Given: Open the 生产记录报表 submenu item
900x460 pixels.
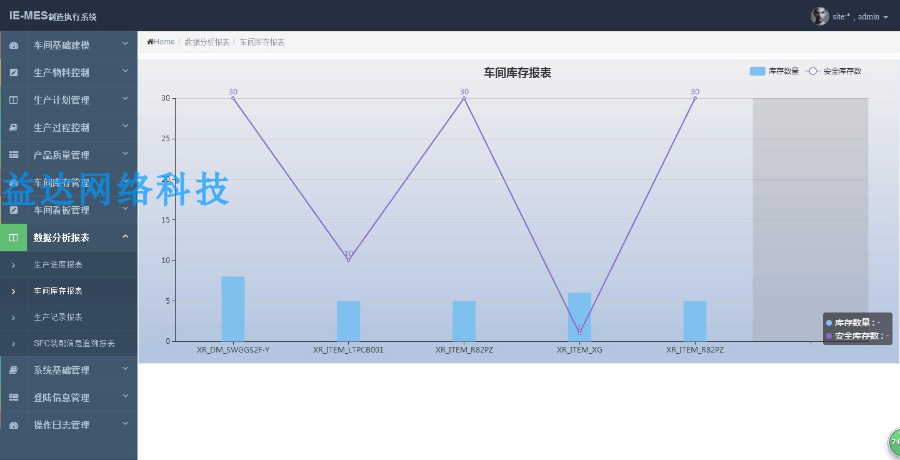Looking at the screenshot, I should [58, 317].
